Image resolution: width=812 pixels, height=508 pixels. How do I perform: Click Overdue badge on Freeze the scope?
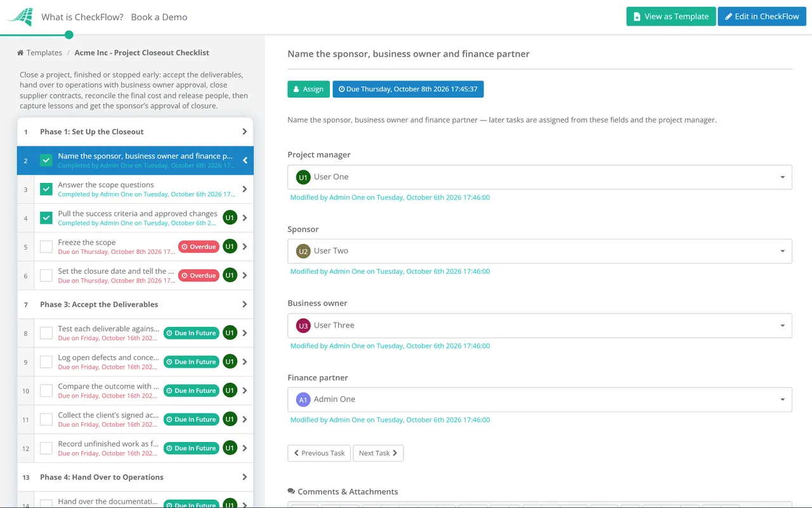tap(199, 246)
